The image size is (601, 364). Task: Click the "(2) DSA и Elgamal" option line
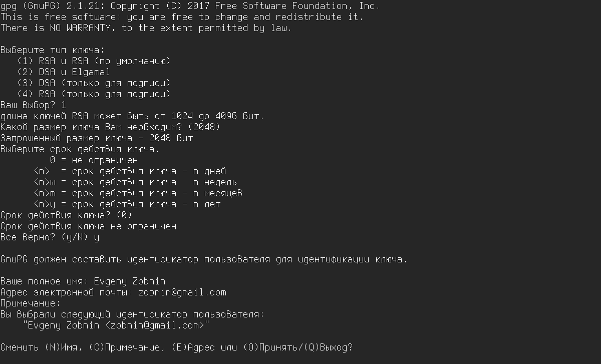(x=63, y=72)
